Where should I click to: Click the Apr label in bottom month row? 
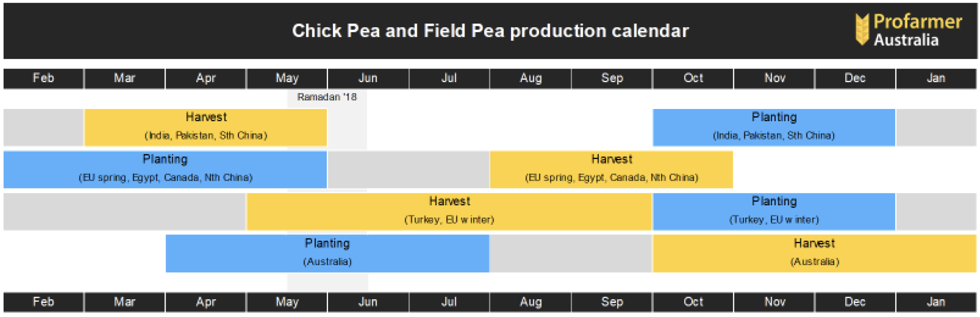pyautogui.click(x=206, y=302)
